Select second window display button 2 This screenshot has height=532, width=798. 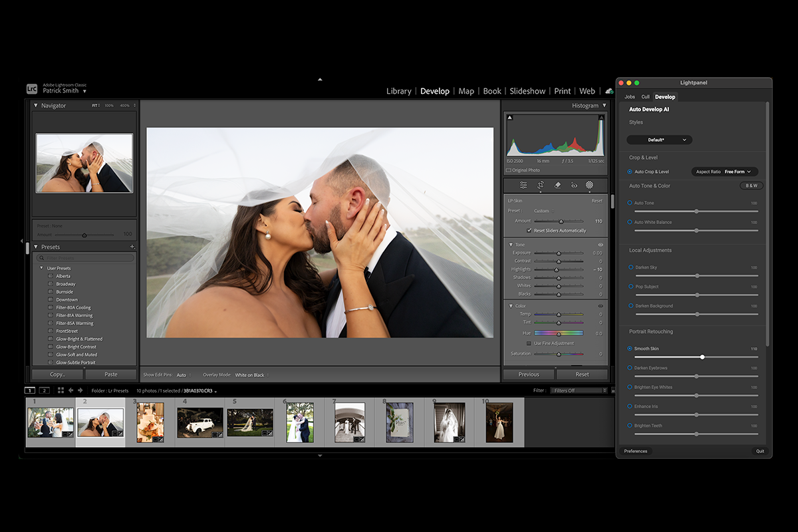[44, 390]
